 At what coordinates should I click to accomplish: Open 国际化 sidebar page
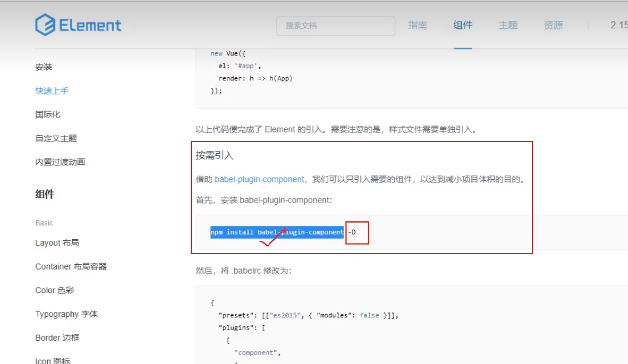click(x=48, y=114)
